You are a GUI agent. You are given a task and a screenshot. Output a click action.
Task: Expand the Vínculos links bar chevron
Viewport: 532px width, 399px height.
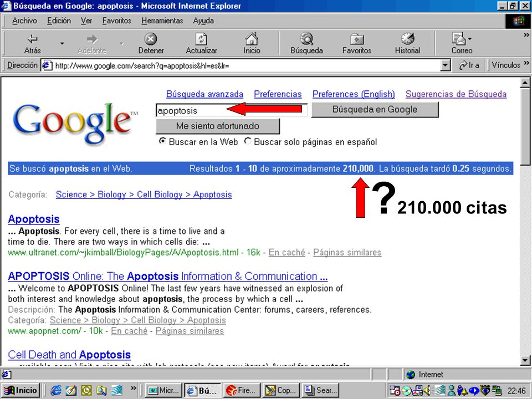point(526,63)
